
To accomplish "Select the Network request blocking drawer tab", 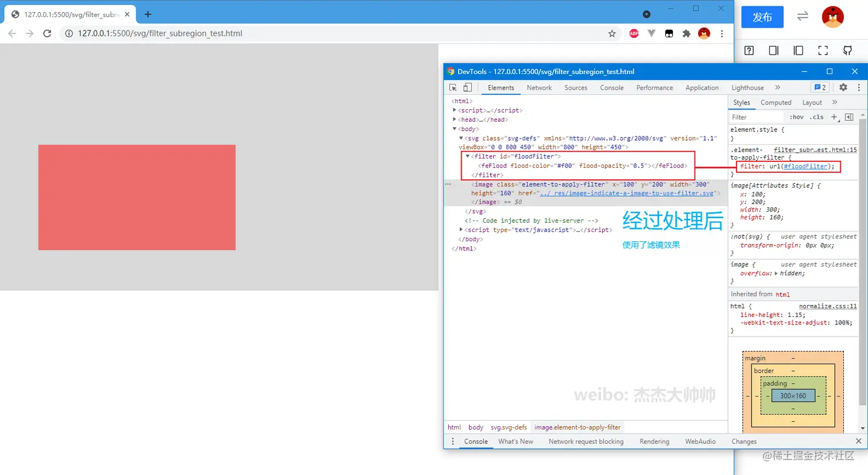I will click(x=586, y=442).
